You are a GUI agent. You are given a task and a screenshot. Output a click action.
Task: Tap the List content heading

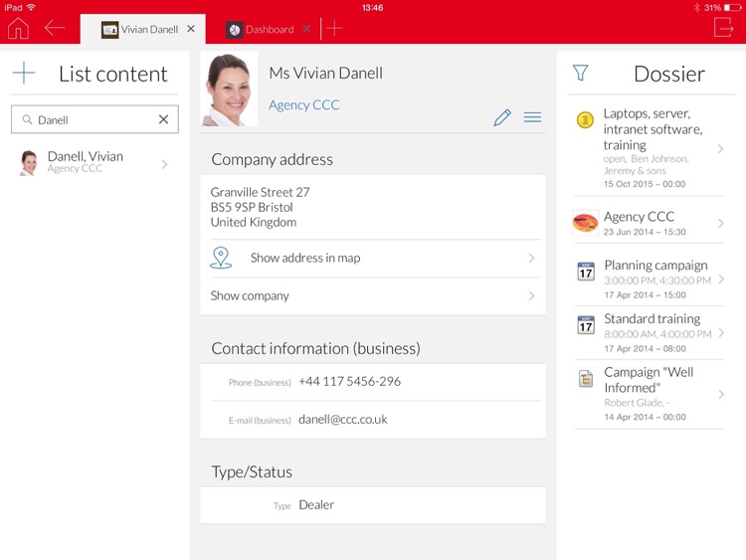click(113, 75)
